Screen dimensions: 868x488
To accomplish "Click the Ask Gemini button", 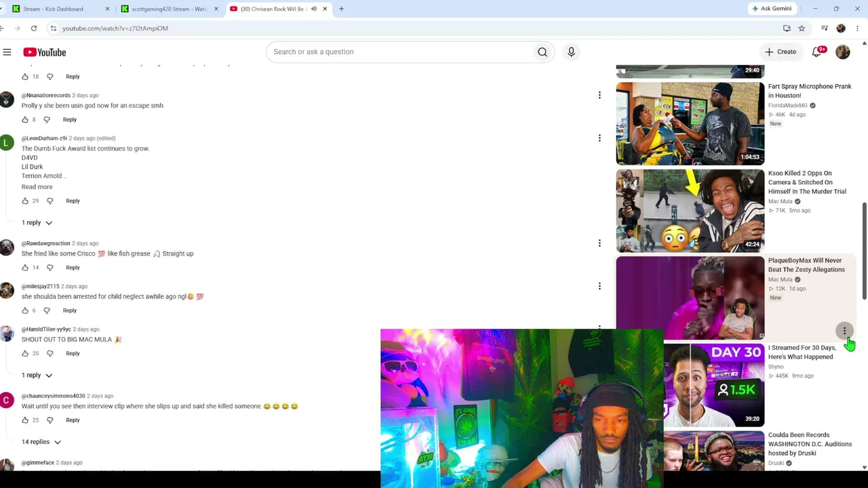I will (x=772, y=9).
